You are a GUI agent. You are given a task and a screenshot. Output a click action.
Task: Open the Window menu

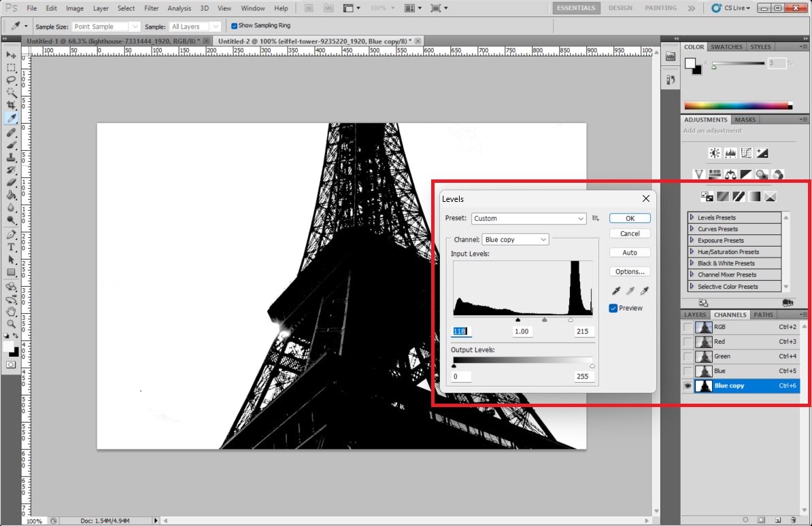(253, 8)
